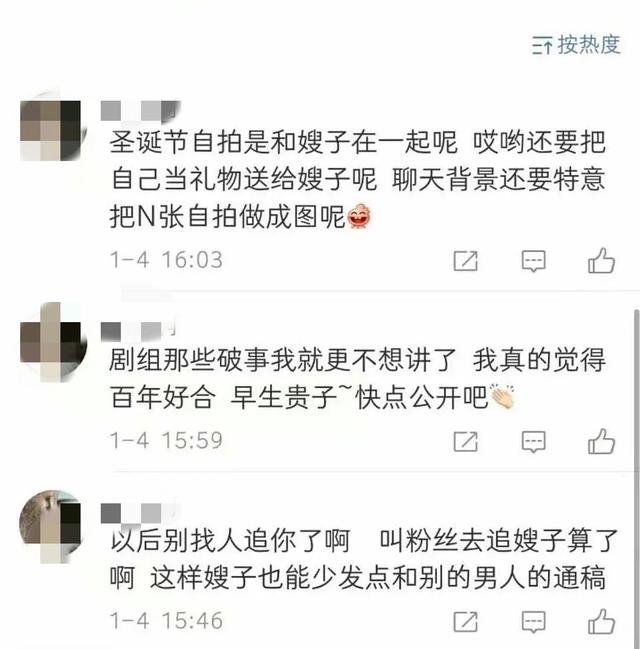Like the comment posted at 16:03

pos(601,261)
